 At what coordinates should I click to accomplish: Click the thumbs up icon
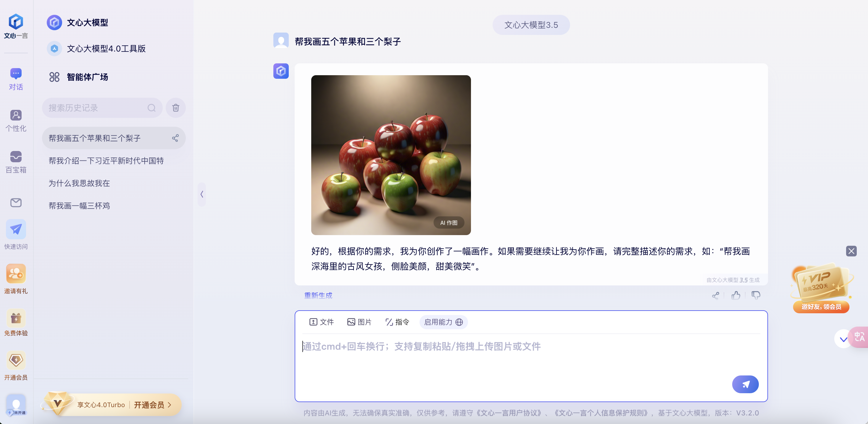[735, 295]
